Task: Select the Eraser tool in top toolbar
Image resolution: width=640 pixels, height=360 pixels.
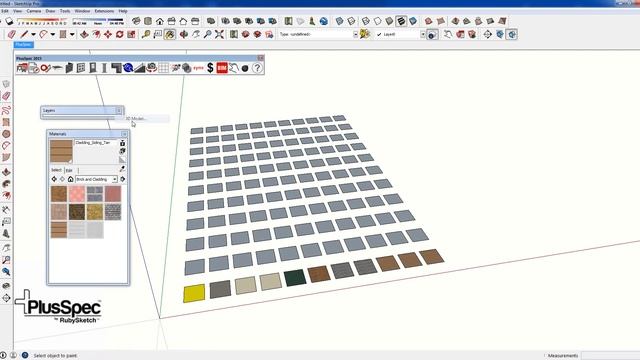Action: 11,34
